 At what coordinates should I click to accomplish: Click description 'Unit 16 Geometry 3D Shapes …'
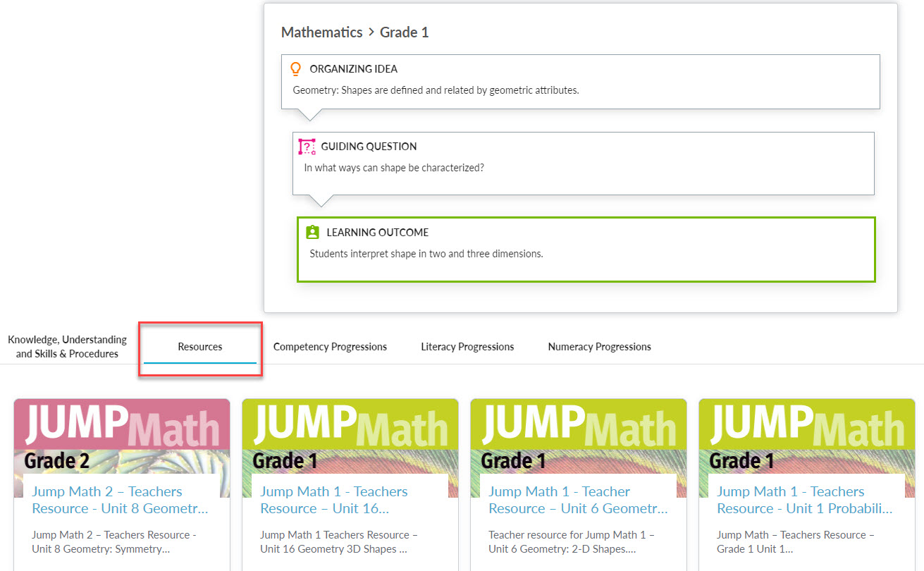pos(333,549)
